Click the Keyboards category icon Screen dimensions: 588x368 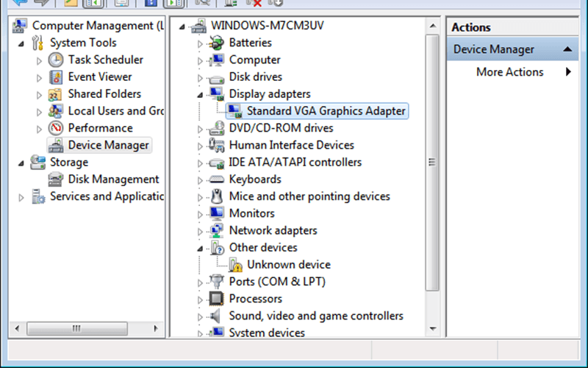coord(216,180)
